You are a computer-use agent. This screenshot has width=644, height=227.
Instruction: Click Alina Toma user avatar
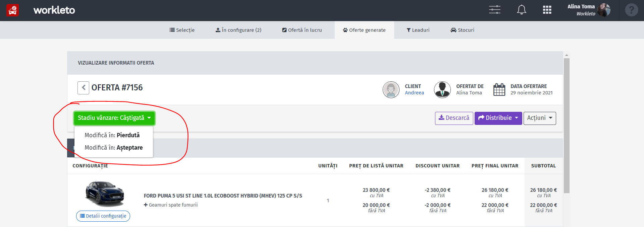[x=604, y=10]
